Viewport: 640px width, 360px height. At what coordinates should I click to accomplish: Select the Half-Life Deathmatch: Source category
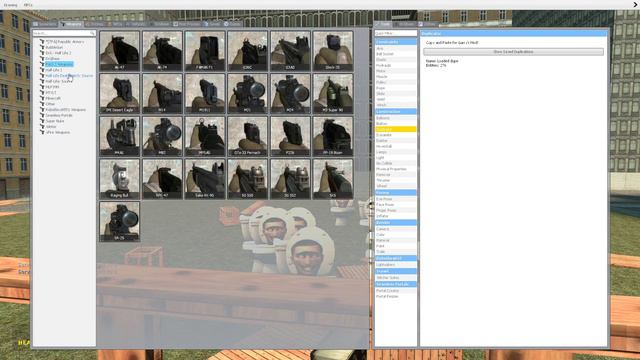click(x=69, y=76)
